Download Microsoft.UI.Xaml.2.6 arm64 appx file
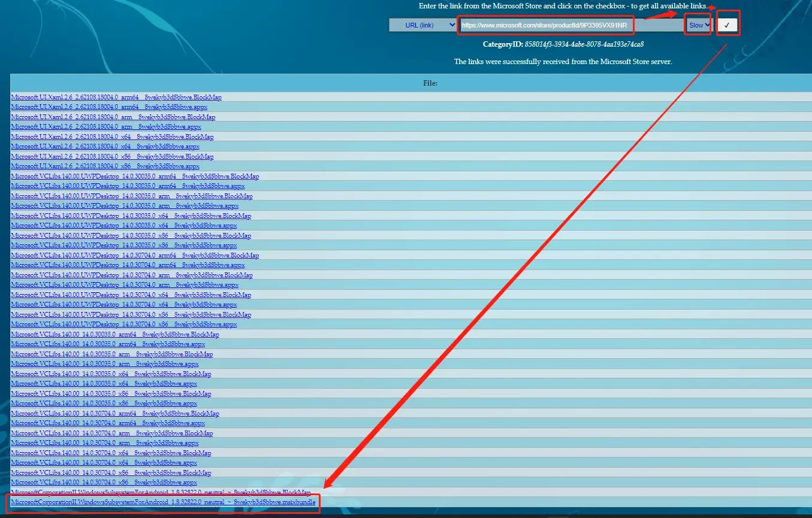This screenshot has width=812, height=518. (109, 107)
